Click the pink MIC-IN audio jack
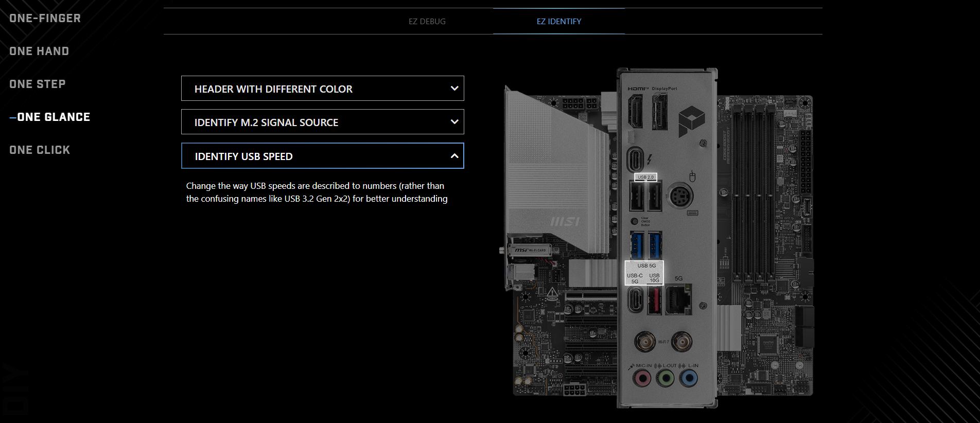This screenshot has width=980, height=423. tap(642, 379)
